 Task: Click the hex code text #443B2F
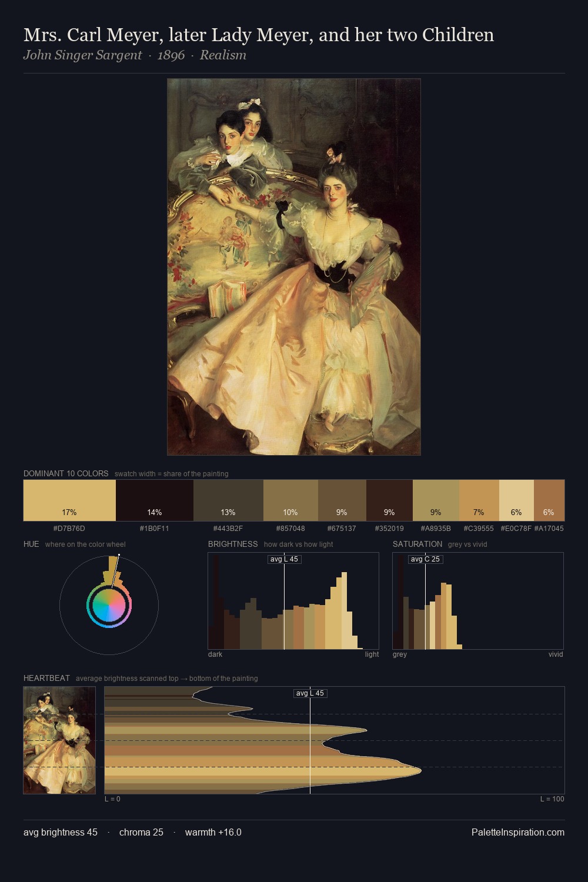pyautogui.click(x=228, y=529)
